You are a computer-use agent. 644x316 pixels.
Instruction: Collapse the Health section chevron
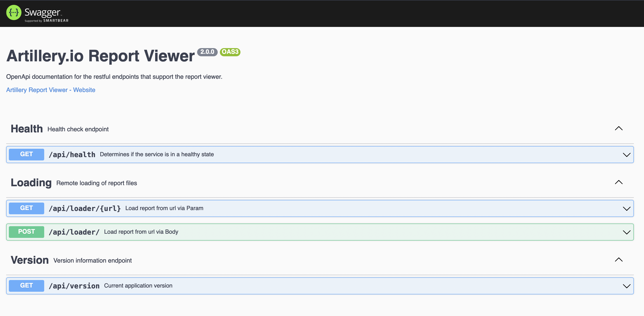tap(619, 129)
